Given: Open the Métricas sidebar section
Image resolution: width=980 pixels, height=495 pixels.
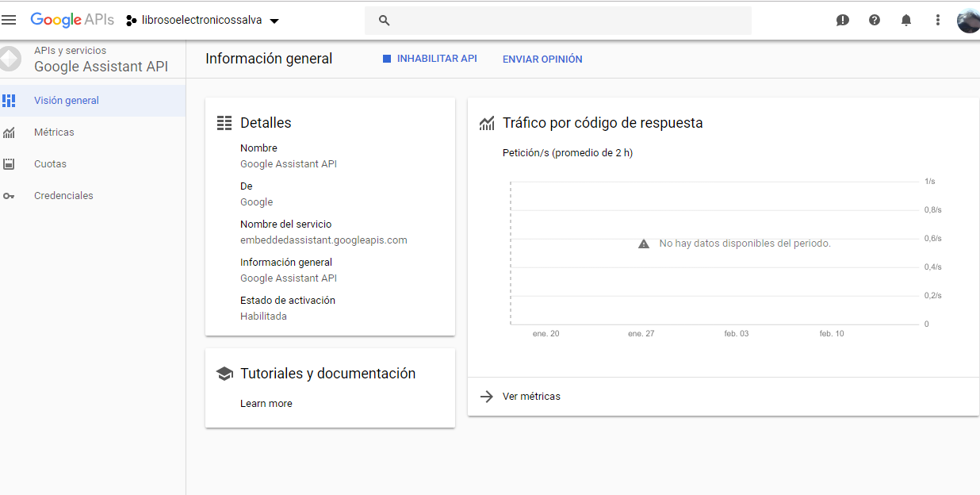Looking at the screenshot, I should point(54,132).
